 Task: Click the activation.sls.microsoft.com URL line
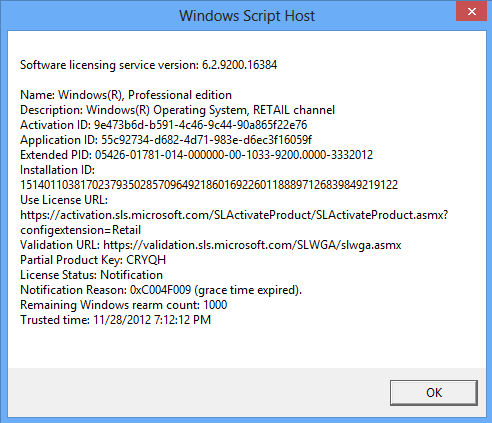pyautogui.click(x=234, y=215)
